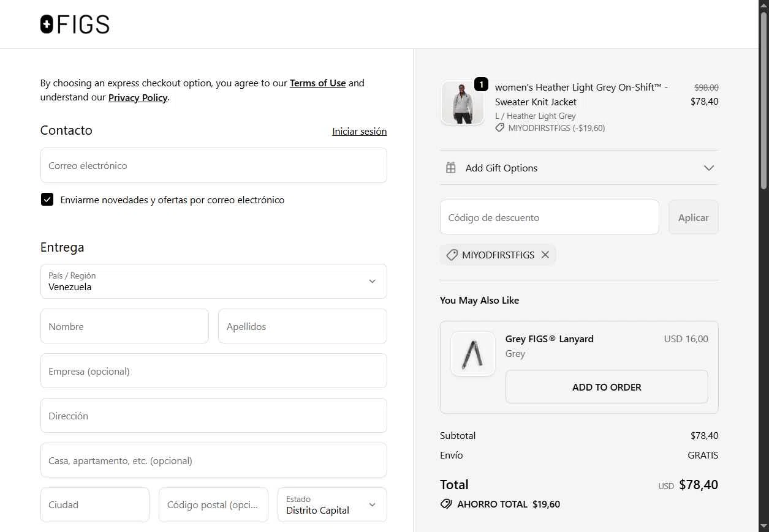This screenshot has height=532, width=769.
Task: Click the tag icon on the MIYODFIRSTFIGS chip
Action: point(452,255)
